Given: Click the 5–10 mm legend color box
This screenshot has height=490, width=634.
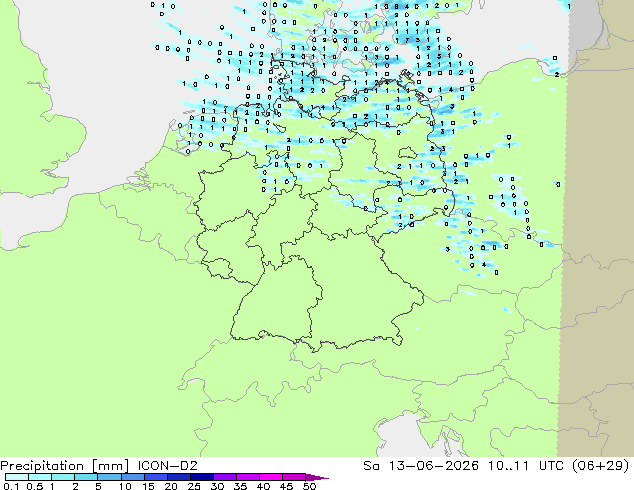Looking at the screenshot, I should 109,477.
